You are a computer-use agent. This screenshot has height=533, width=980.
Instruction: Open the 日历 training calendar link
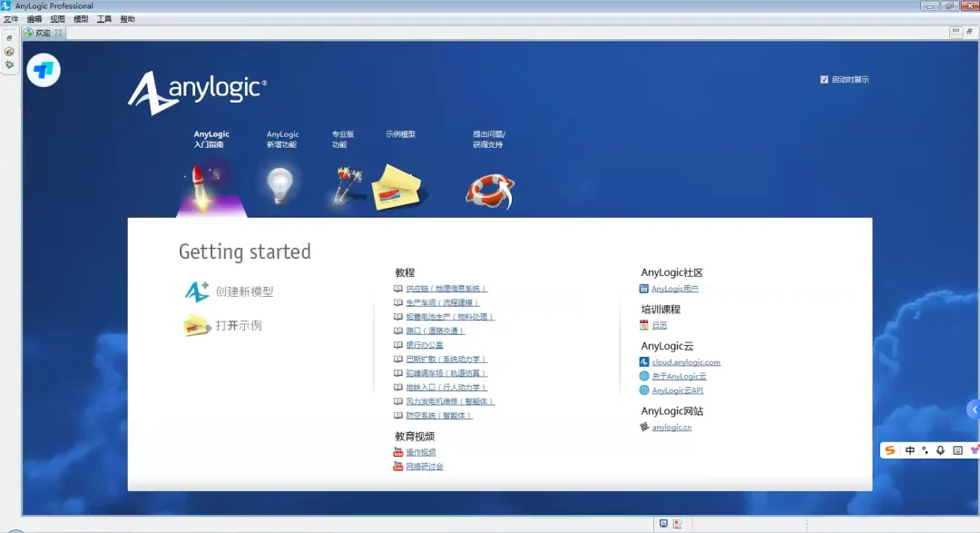click(x=660, y=325)
